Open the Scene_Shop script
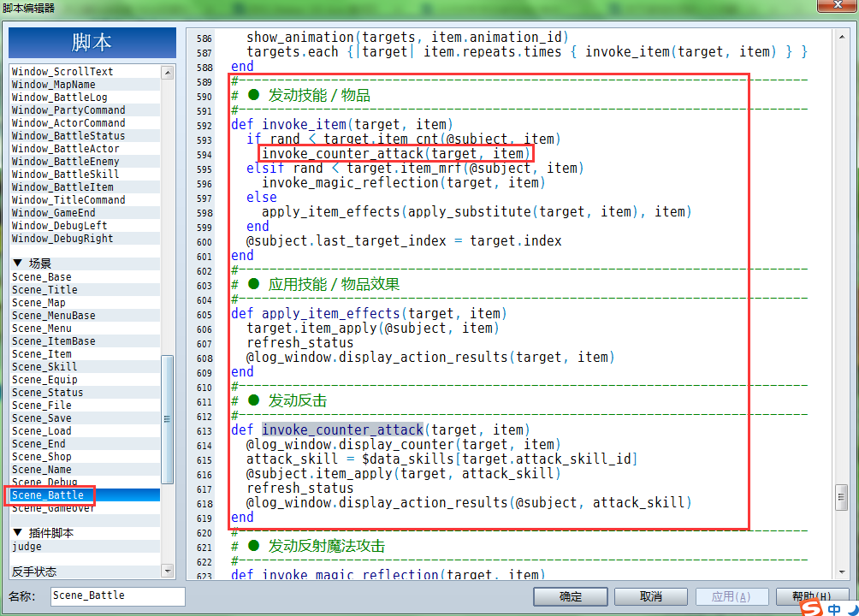This screenshot has width=859, height=616. coord(85,457)
